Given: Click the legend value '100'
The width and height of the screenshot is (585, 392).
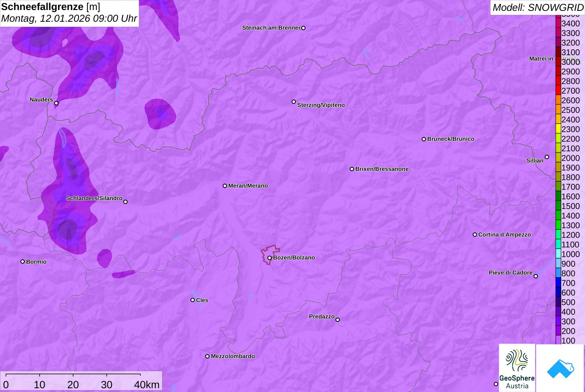Looking at the screenshot, I should coord(568,341).
